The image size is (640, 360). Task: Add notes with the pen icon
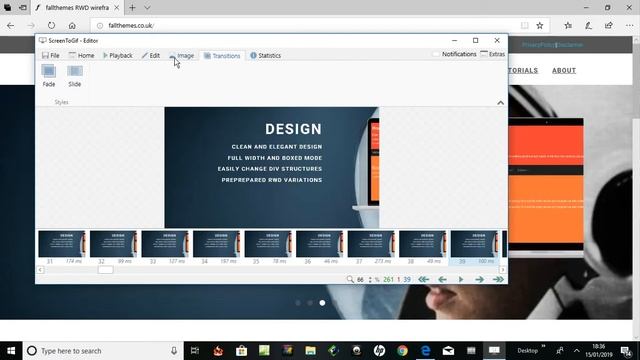[588, 25]
